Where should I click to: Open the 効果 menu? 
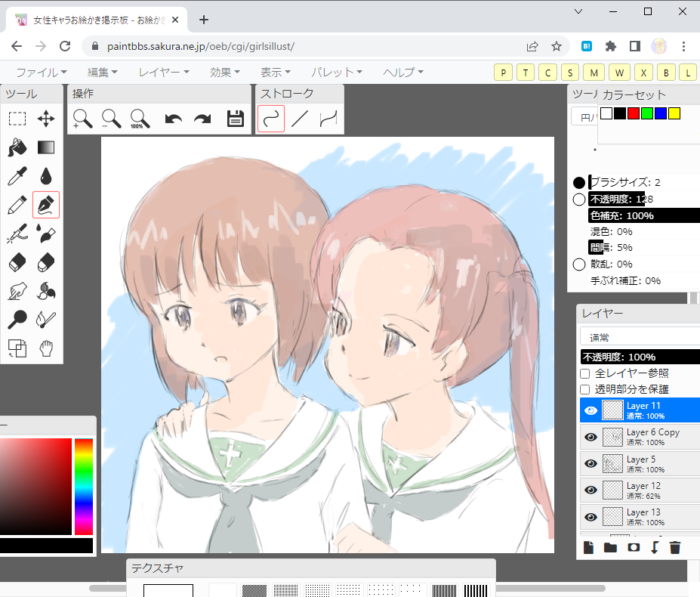point(225,73)
